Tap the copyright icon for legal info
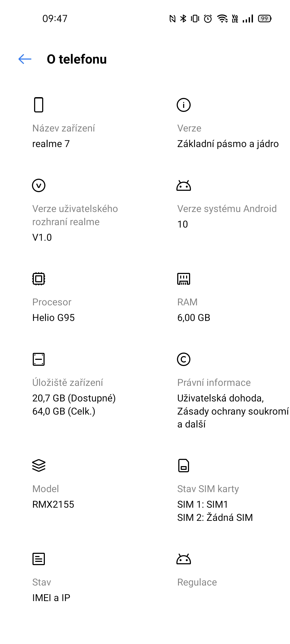This screenshot has height=644, width=290. pos(184,359)
